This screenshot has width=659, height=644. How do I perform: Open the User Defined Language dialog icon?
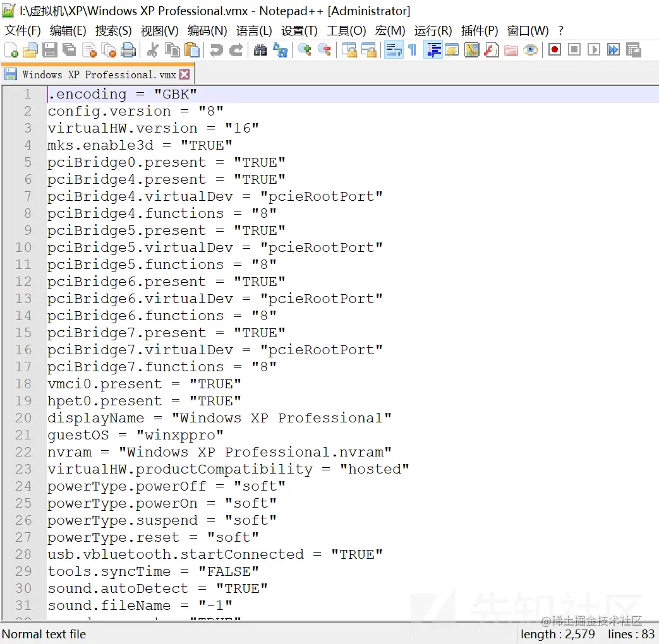(x=452, y=50)
